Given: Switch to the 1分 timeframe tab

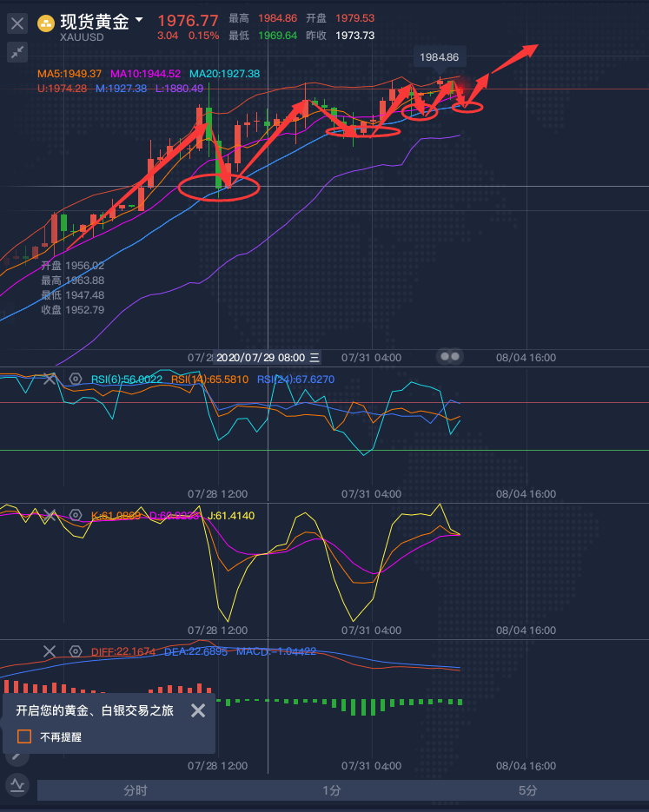Looking at the screenshot, I should point(331,790).
